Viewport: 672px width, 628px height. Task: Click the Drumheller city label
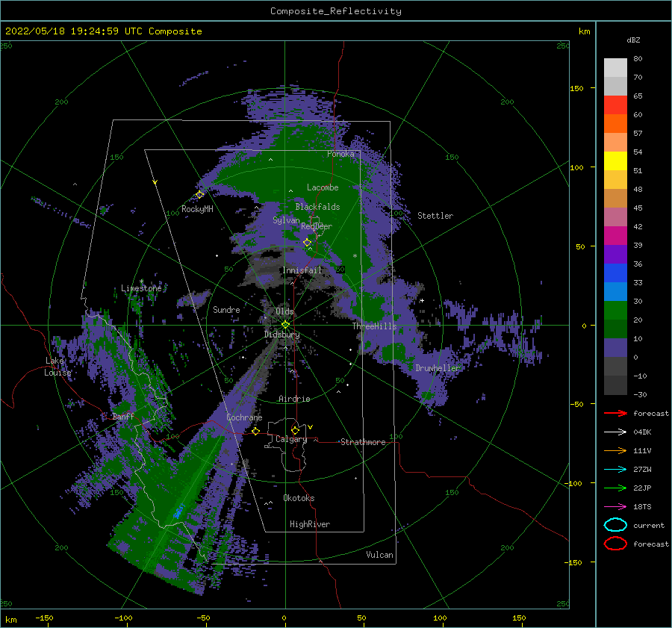[438, 368]
